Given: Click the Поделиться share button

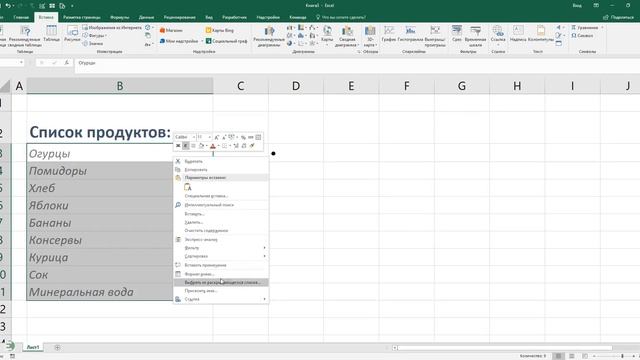Looking at the screenshot, I should [618, 18].
